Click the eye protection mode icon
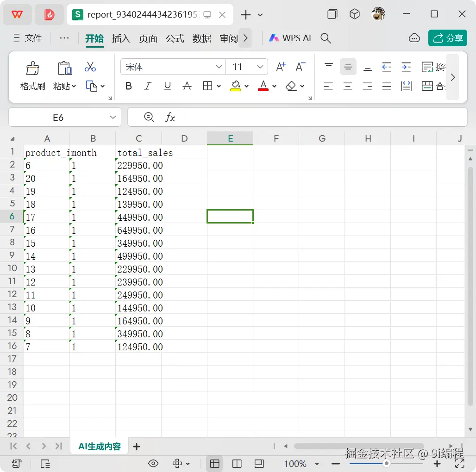This screenshot has height=472, width=476. click(x=153, y=464)
